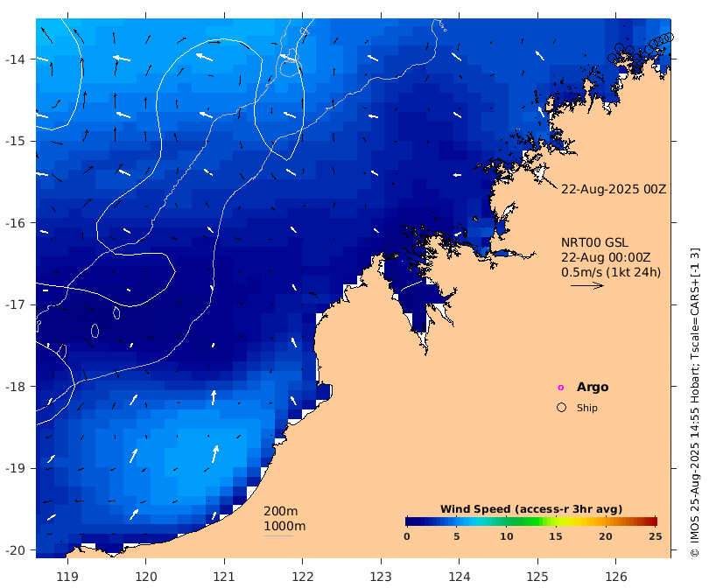
Task: Click latitude axis label -20
Action: 15,550
